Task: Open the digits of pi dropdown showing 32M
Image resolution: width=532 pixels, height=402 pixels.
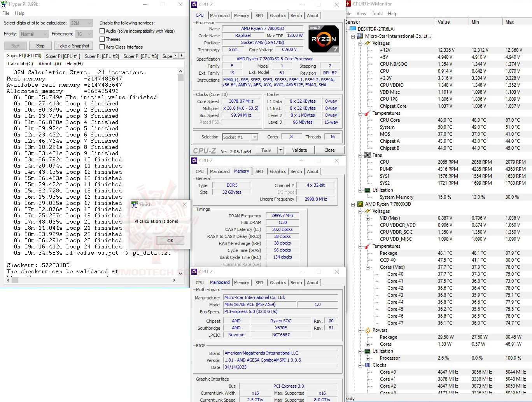Action: pos(81,23)
